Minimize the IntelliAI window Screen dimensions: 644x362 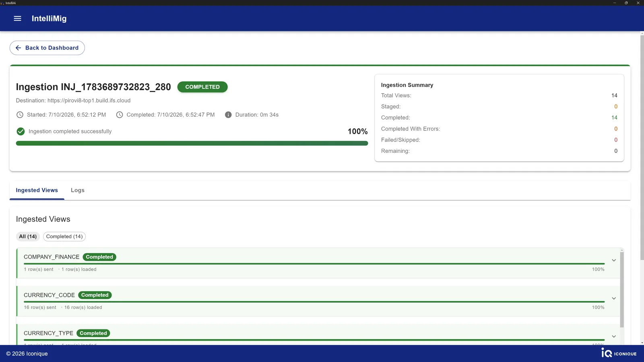coord(615,3)
